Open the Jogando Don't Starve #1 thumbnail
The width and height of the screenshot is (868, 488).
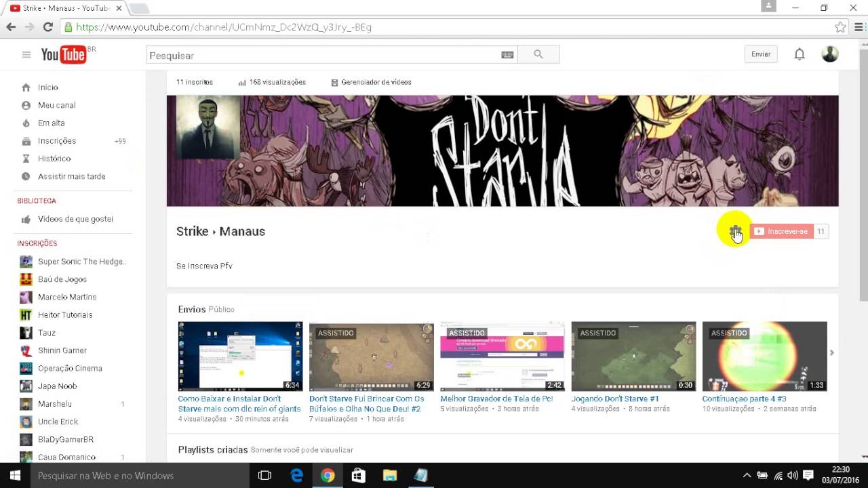(x=633, y=357)
